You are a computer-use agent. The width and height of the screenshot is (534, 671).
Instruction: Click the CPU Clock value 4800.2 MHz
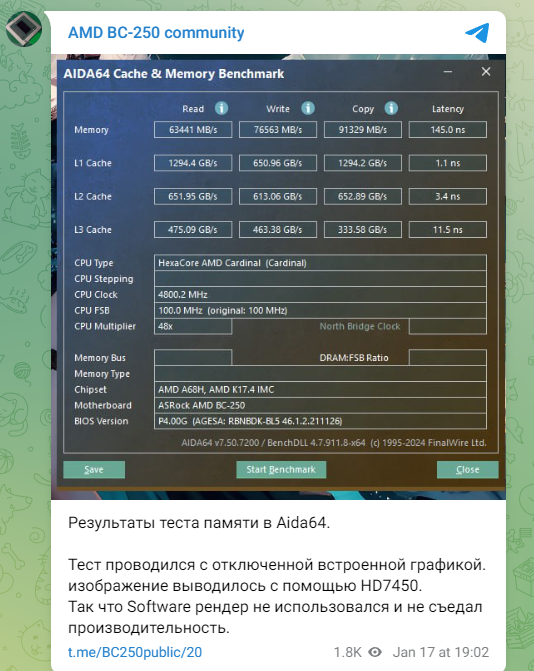coord(320,294)
